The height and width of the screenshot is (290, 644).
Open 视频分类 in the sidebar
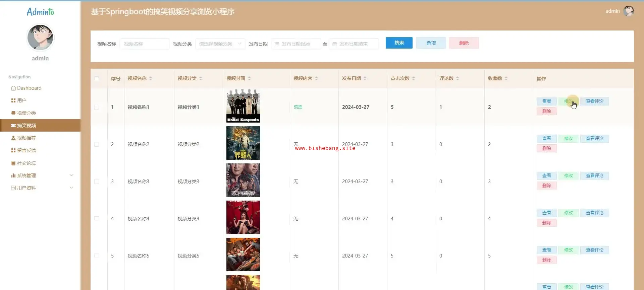(40, 113)
